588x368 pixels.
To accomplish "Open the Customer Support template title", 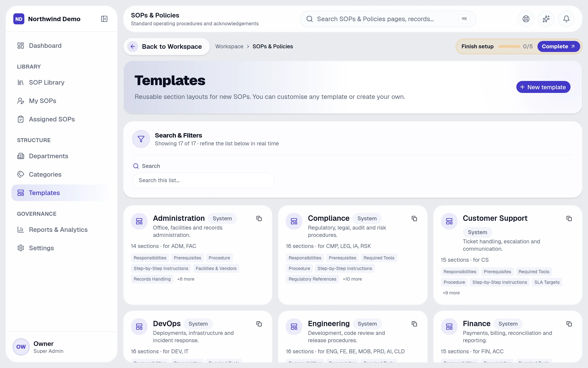I will [x=495, y=218].
